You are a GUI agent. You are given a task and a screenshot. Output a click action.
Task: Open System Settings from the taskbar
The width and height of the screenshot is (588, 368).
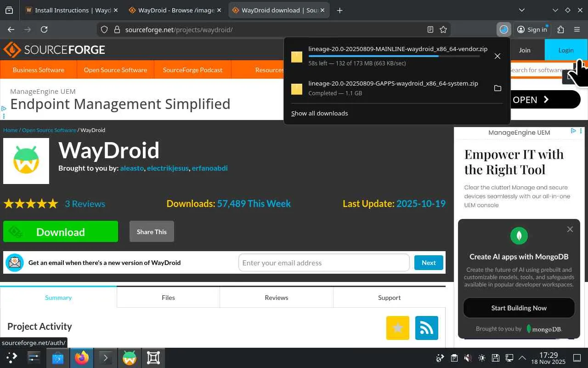click(x=34, y=357)
